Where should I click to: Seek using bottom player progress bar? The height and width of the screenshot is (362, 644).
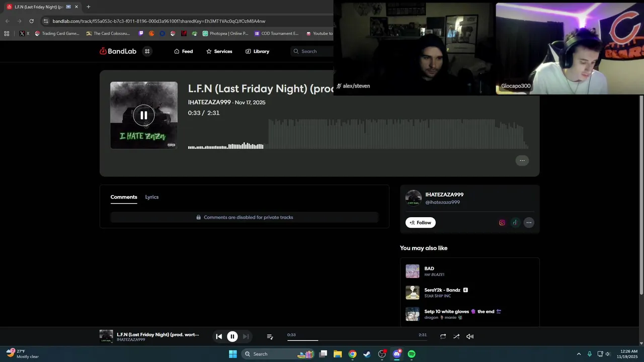tap(357, 340)
